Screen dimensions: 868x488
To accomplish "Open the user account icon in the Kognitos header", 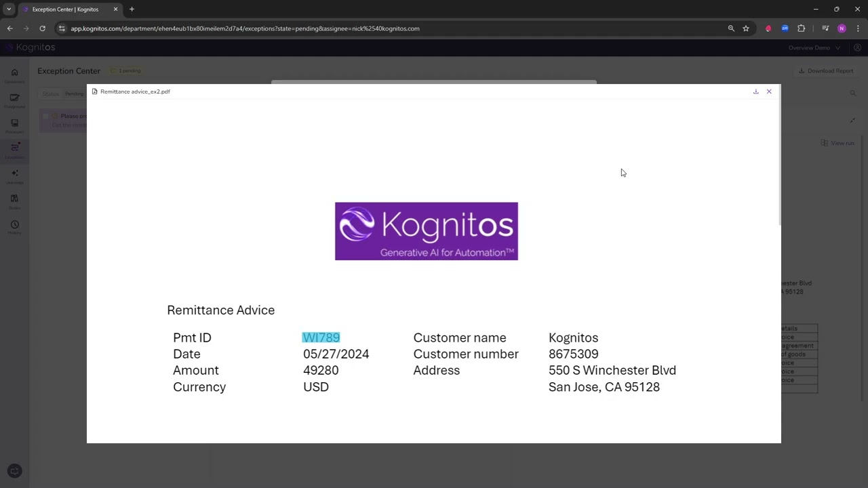I will coord(857,47).
